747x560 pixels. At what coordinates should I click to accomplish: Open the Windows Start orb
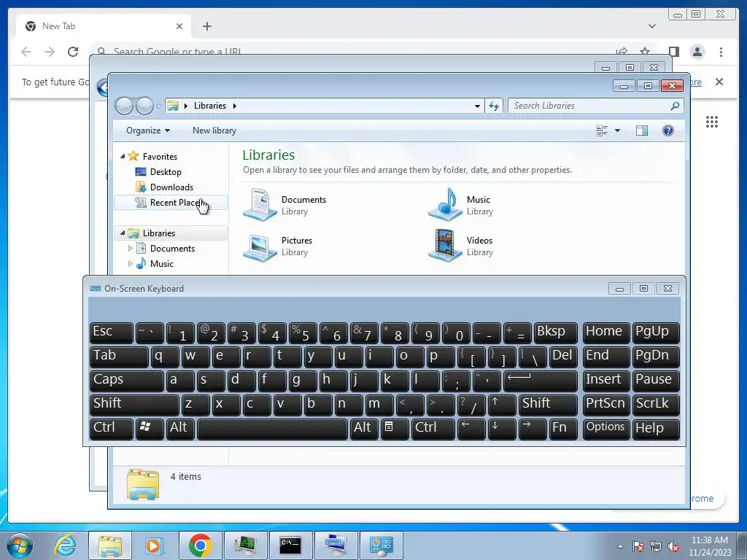point(20,545)
